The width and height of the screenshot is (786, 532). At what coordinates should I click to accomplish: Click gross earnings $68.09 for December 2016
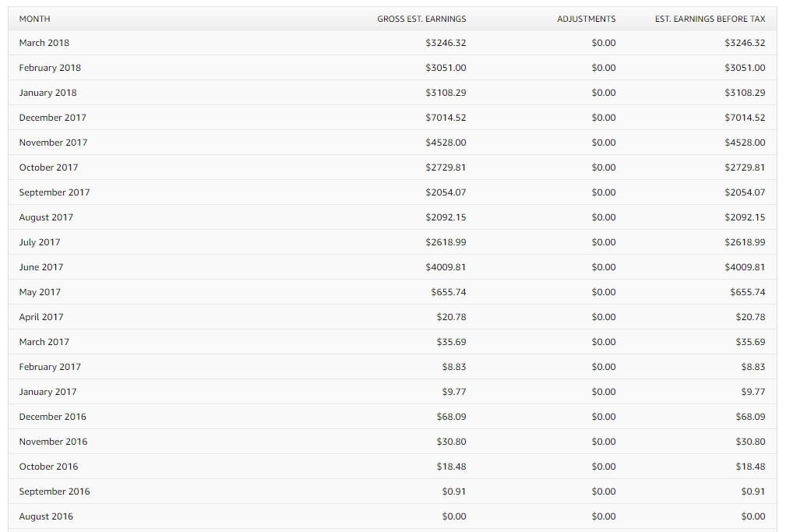coord(451,417)
